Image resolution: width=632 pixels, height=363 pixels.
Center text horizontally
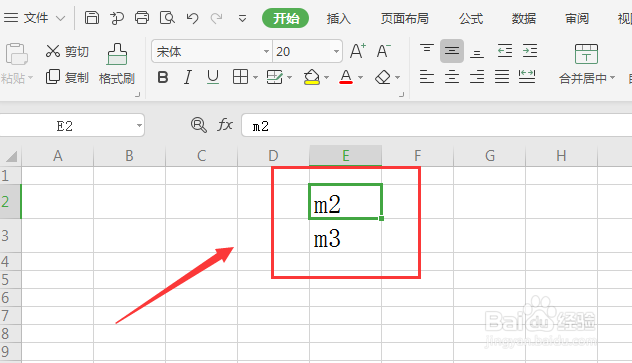pos(452,77)
